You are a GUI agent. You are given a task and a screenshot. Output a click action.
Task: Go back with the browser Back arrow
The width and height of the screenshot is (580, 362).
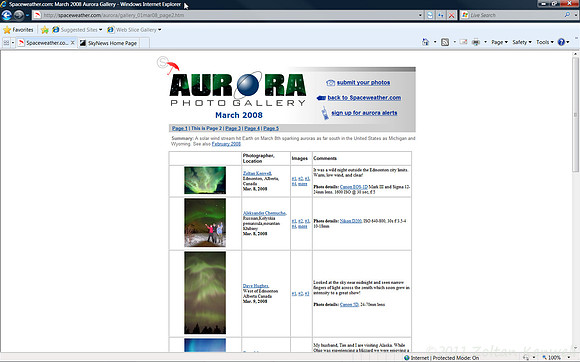[6, 15]
